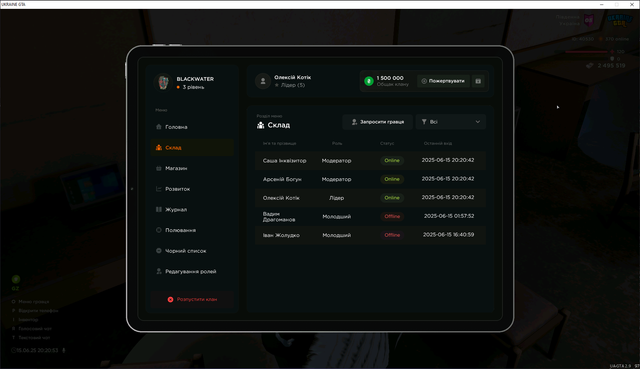Image resolution: width=640 pixels, height=369 pixels.
Task: Click the last login 2025-06-15 01:57:52
Action: pos(449,216)
